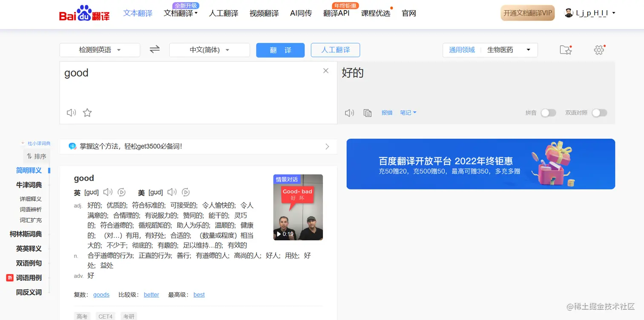Jump to 词语辨析 subsection

pyautogui.click(x=31, y=209)
